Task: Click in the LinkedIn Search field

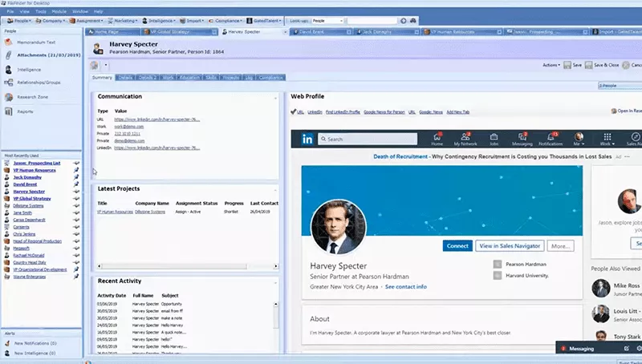Action: (x=368, y=139)
